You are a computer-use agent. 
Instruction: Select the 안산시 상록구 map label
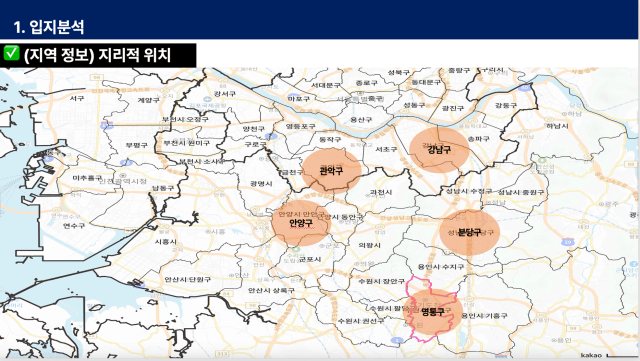point(271,290)
